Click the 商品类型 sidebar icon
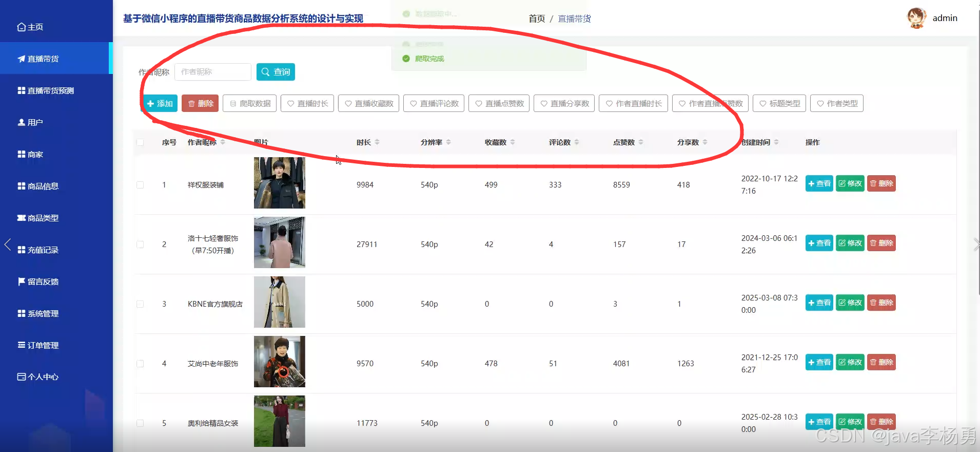The image size is (980, 452). 22,218
